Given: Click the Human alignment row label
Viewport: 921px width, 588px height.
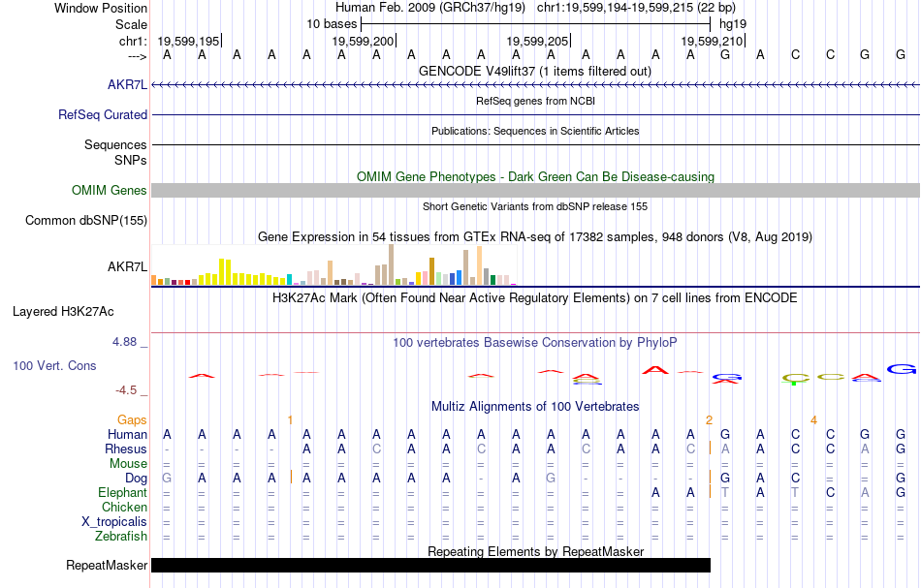Looking at the screenshot, I should pyautogui.click(x=127, y=434).
